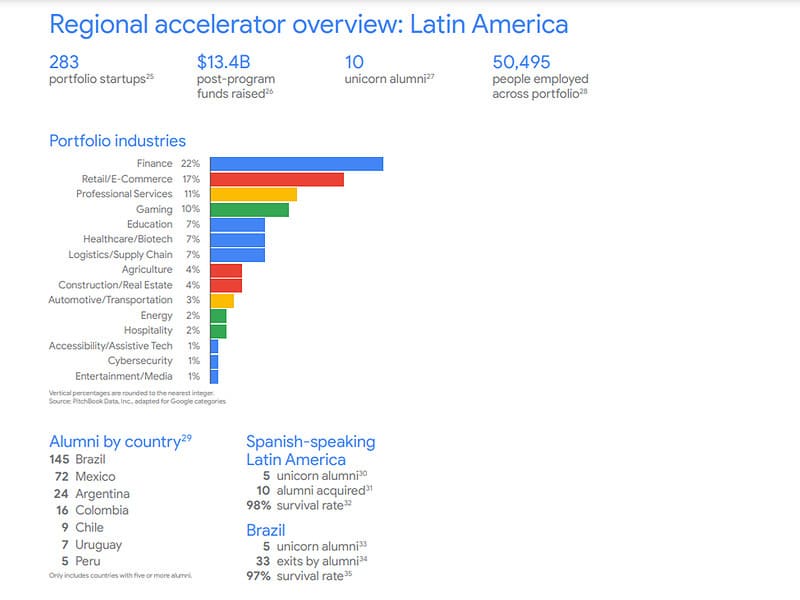Click the '97% survival rate' line
800x600 pixels.
[x=299, y=576]
